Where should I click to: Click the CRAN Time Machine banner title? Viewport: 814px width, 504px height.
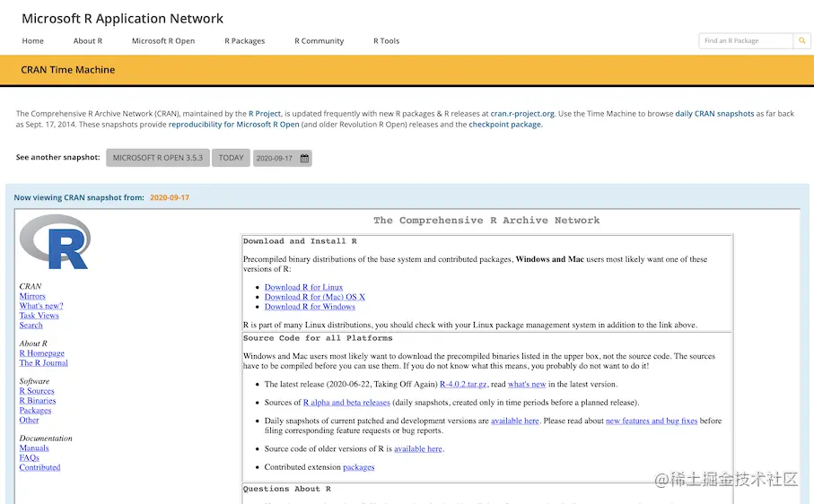pyautogui.click(x=68, y=70)
